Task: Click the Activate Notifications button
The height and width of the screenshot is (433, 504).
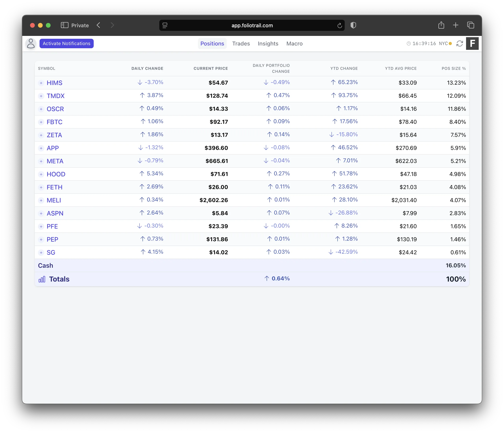Action: [x=66, y=43]
